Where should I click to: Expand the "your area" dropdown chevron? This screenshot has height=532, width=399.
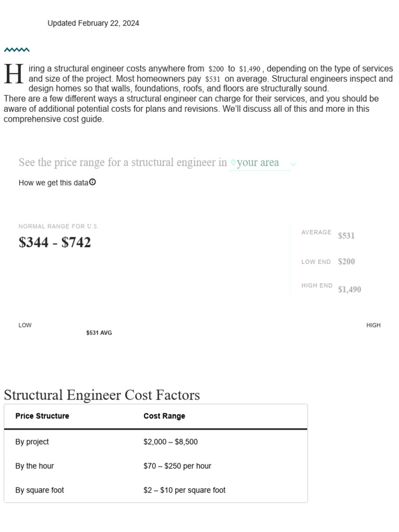point(294,164)
